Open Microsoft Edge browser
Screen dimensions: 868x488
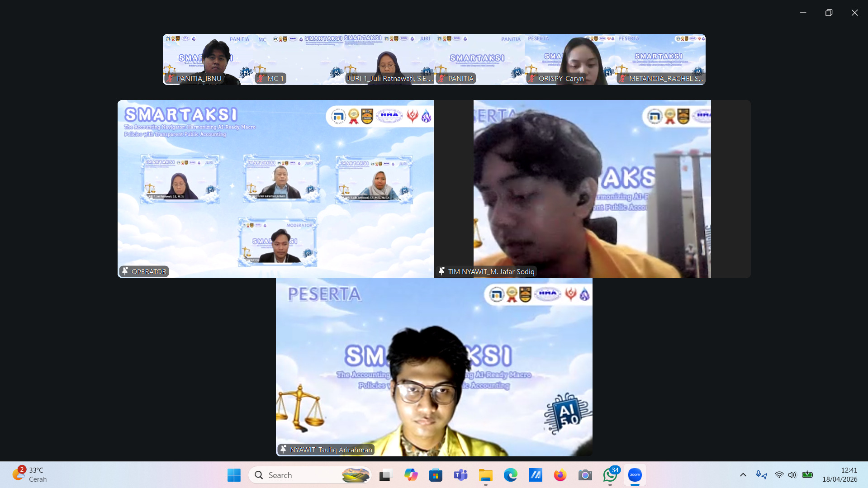pos(510,475)
